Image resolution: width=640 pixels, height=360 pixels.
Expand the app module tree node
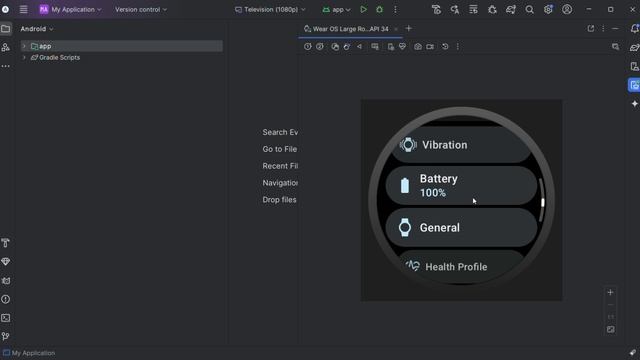click(24, 46)
